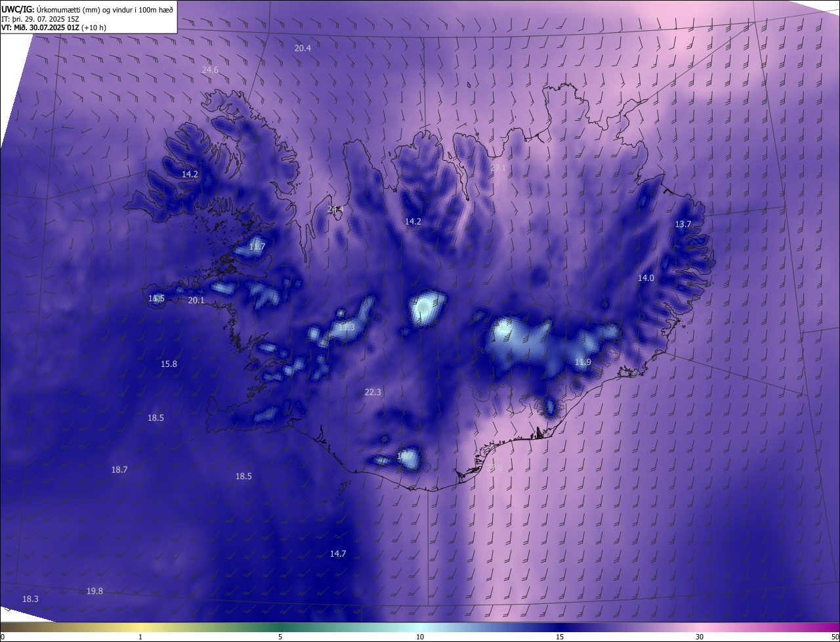Click the '50' tick label on the color scale

[834, 637]
